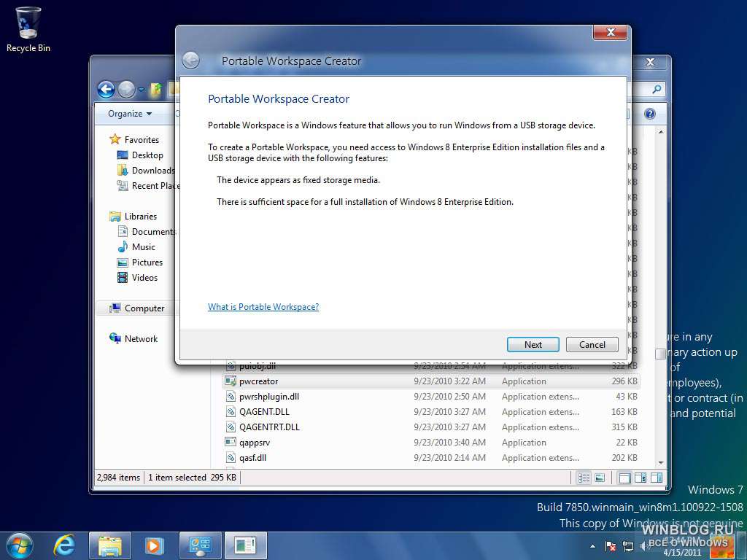
Task: Toggle the details pane layout button
Action: 640,478
